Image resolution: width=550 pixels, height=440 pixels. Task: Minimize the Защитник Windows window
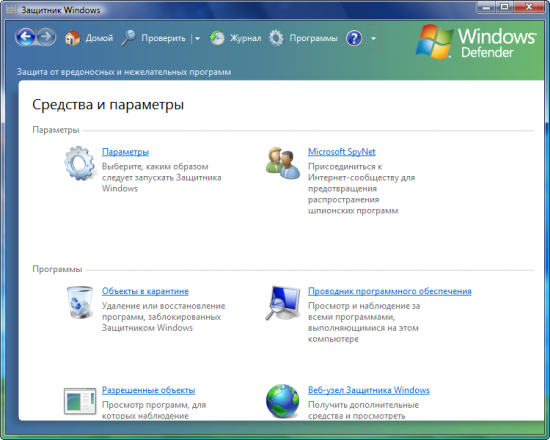(x=486, y=7)
